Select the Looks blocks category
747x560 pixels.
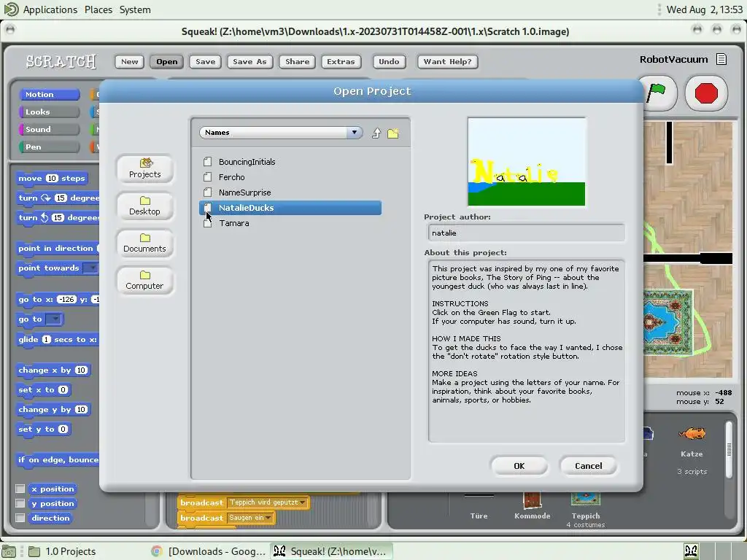[49, 112]
